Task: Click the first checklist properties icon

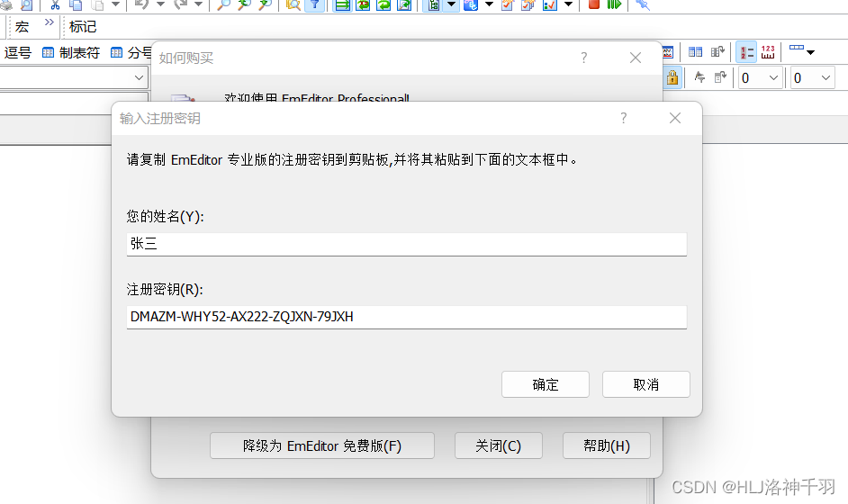Action: [x=508, y=4]
